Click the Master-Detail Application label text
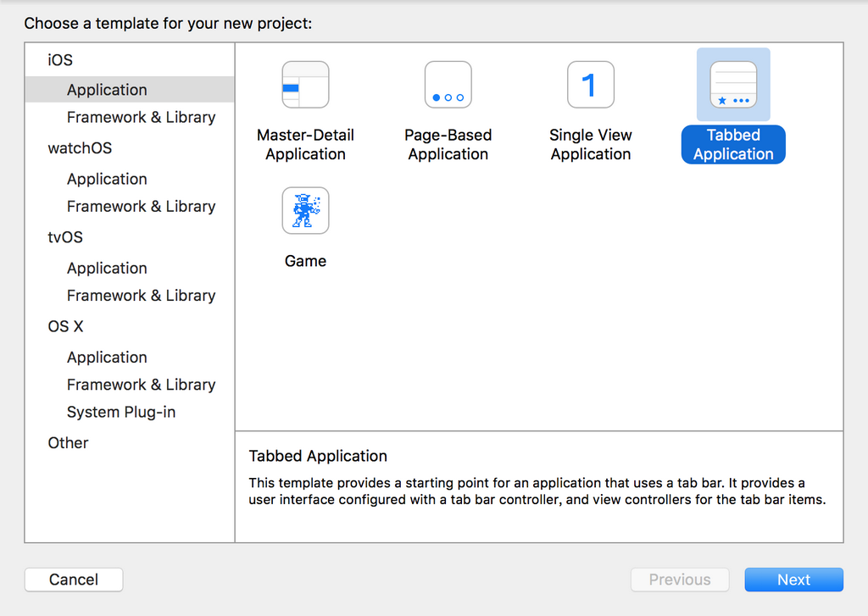This screenshot has width=868, height=616. pyautogui.click(x=305, y=145)
